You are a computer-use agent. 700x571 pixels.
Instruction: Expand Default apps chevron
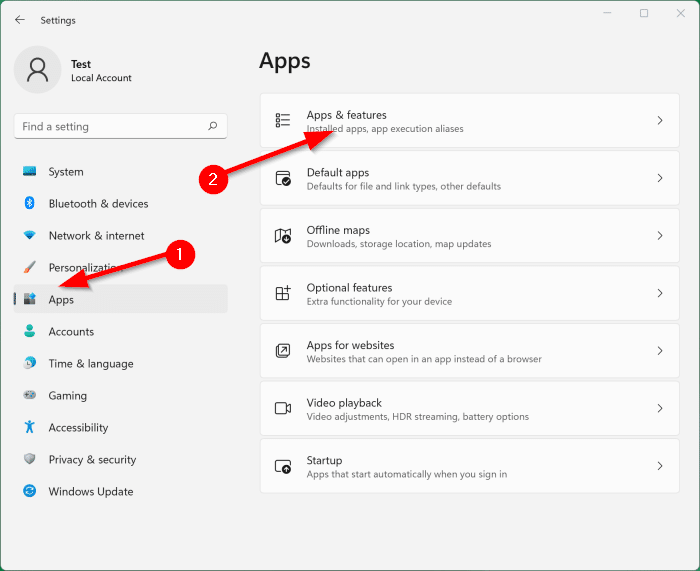click(660, 178)
